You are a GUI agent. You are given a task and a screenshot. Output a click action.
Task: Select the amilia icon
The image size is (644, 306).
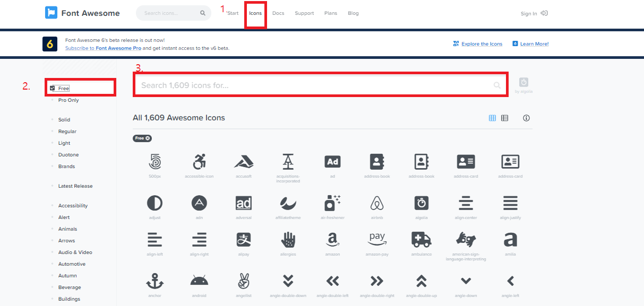click(510, 240)
